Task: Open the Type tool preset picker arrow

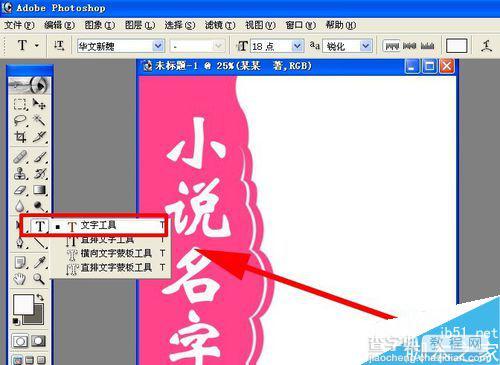Action: point(37,45)
